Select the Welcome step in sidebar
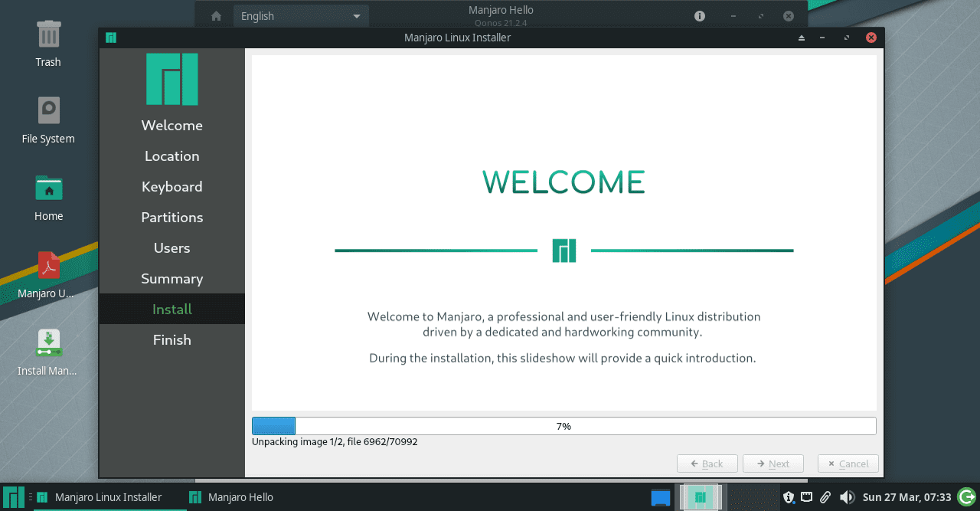Viewport: 980px width, 511px height. (x=172, y=126)
